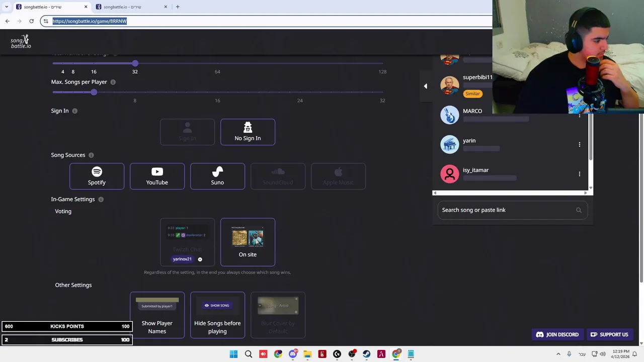The height and width of the screenshot is (362, 644).
Task: Open Discord from the taskbar
Action: click(x=293, y=354)
